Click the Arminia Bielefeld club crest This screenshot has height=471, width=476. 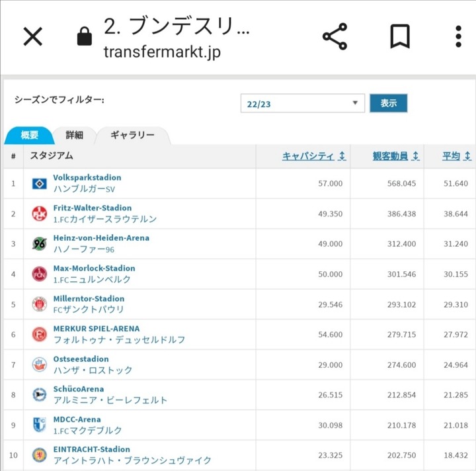(40, 394)
